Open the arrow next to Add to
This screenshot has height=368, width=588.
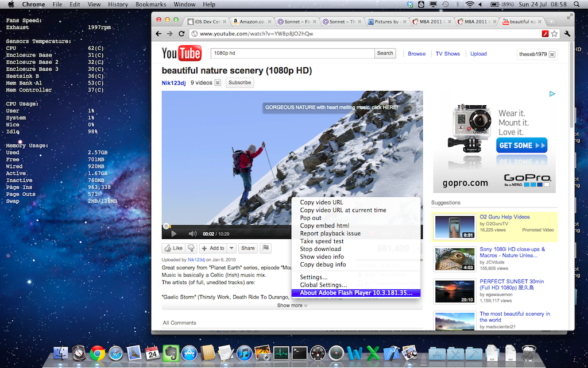pos(231,248)
